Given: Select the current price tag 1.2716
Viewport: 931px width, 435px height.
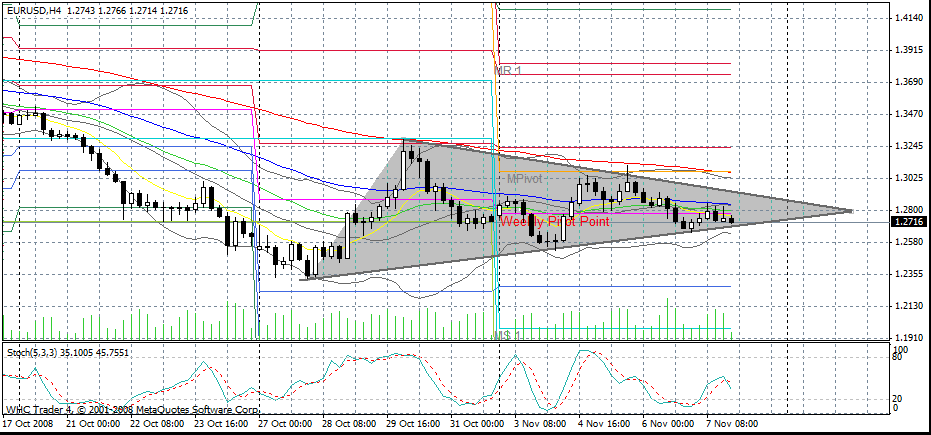Looking at the screenshot, I should click(909, 223).
